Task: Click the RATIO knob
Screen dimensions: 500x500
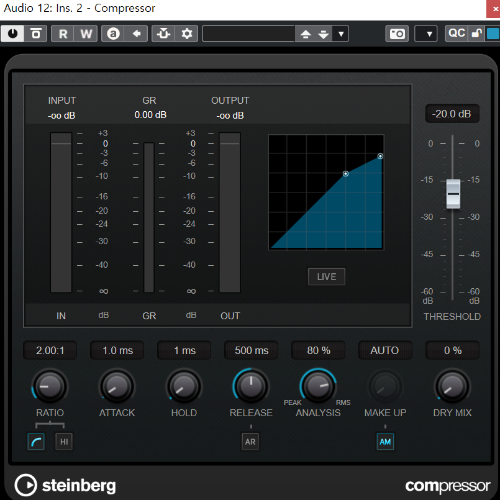Action: [50, 386]
